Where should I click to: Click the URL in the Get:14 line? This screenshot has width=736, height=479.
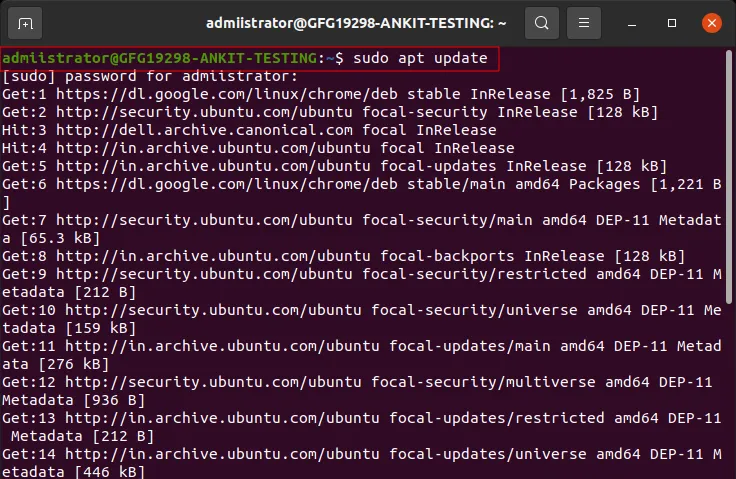pos(222,454)
